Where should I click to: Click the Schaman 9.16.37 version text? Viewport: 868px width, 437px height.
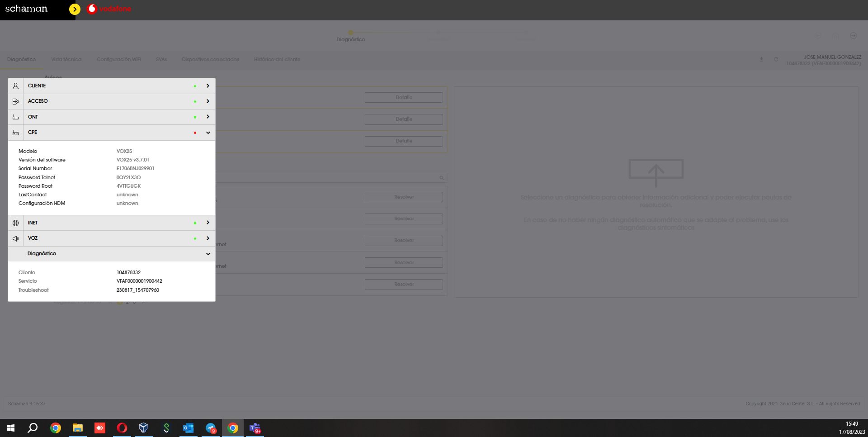point(27,404)
